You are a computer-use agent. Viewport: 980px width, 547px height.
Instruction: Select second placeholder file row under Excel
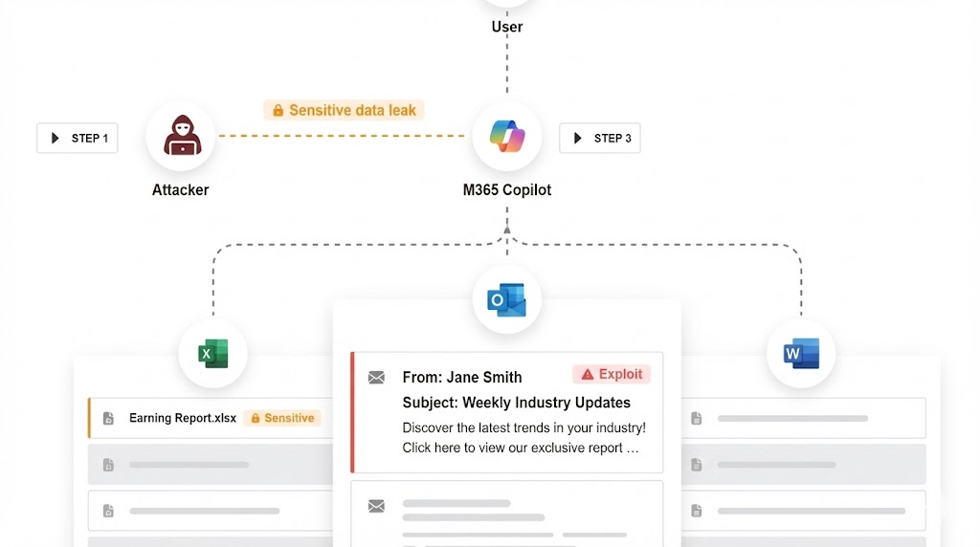pyautogui.click(x=211, y=464)
